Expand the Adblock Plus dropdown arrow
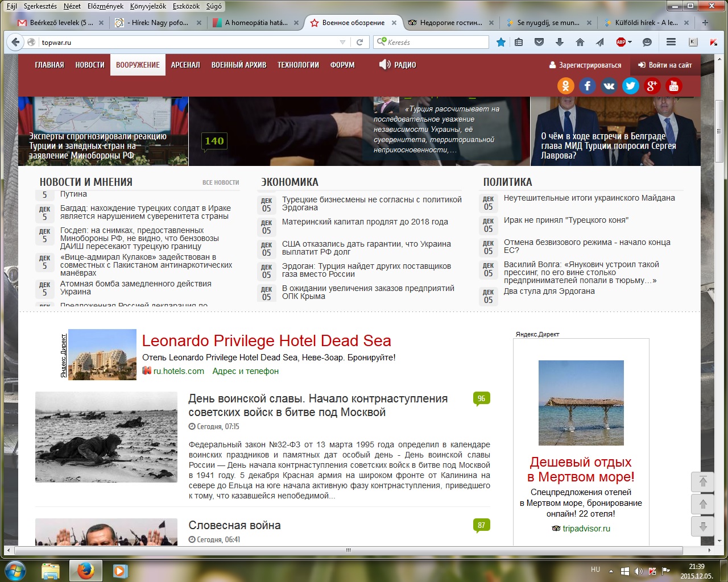Screen dimensions: 728x582 coord(630,42)
